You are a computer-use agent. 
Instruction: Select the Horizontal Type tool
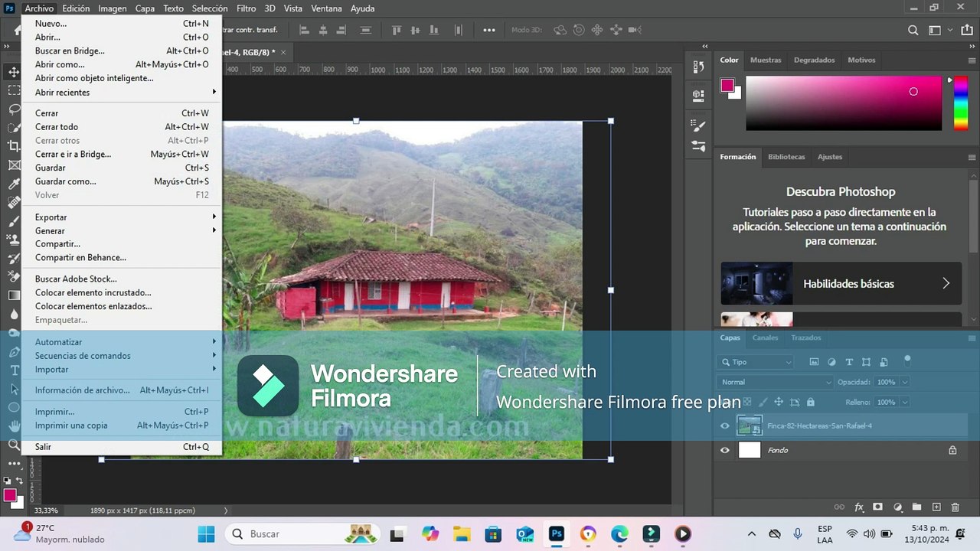[x=14, y=370]
